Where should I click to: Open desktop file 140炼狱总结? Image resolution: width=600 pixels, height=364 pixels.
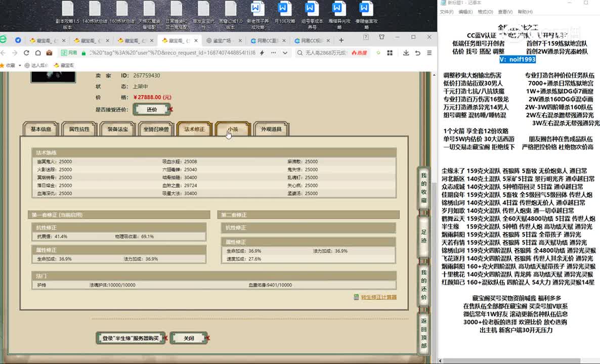coord(95,13)
